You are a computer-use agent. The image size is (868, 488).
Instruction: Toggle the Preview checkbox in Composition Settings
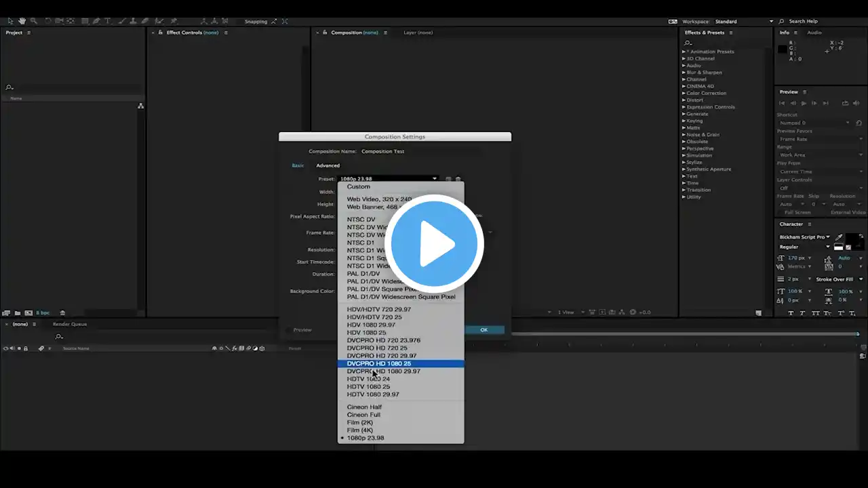[x=290, y=330]
